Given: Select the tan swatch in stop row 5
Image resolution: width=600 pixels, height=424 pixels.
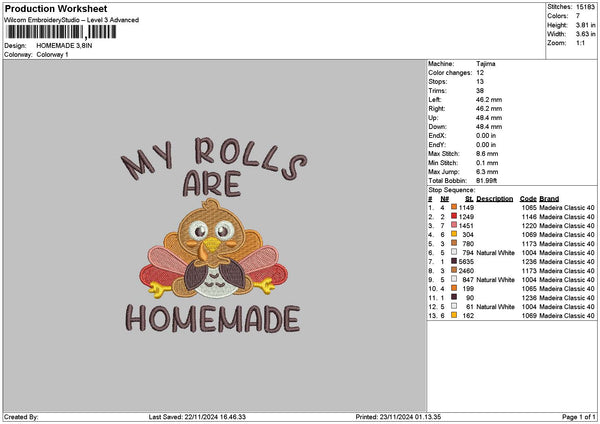Looking at the screenshot, I should point(454,243).
